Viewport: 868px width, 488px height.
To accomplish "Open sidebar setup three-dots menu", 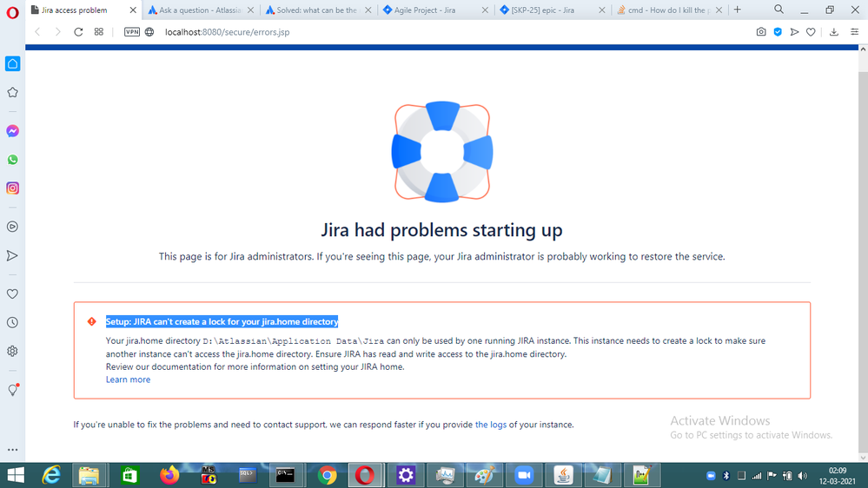I will pos(12,450).
